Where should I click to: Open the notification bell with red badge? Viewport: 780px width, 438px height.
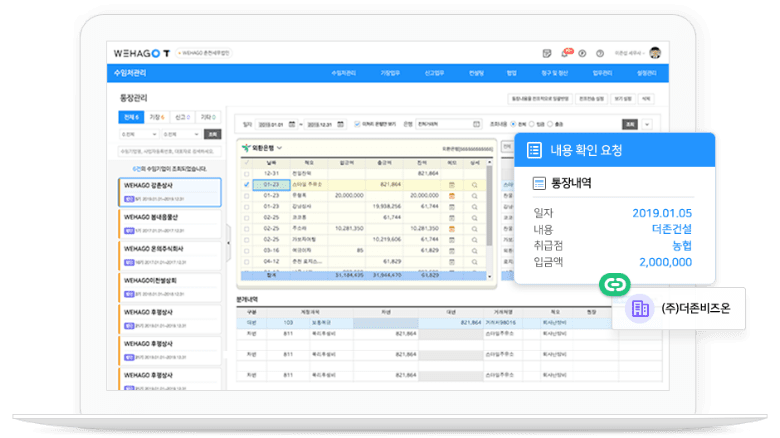pyautogui.click(x=566, y=53)
